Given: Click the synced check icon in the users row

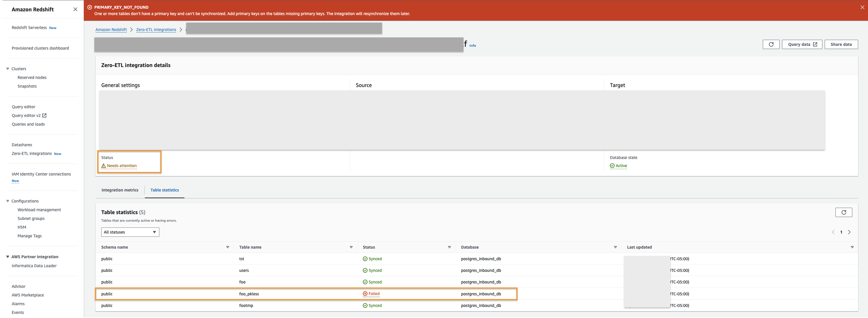Looking at the screenshot, I should (x=365, y=271).
